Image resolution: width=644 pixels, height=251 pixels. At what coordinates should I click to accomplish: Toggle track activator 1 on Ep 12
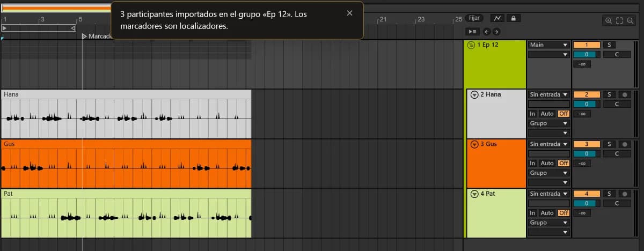pos(587,45)
